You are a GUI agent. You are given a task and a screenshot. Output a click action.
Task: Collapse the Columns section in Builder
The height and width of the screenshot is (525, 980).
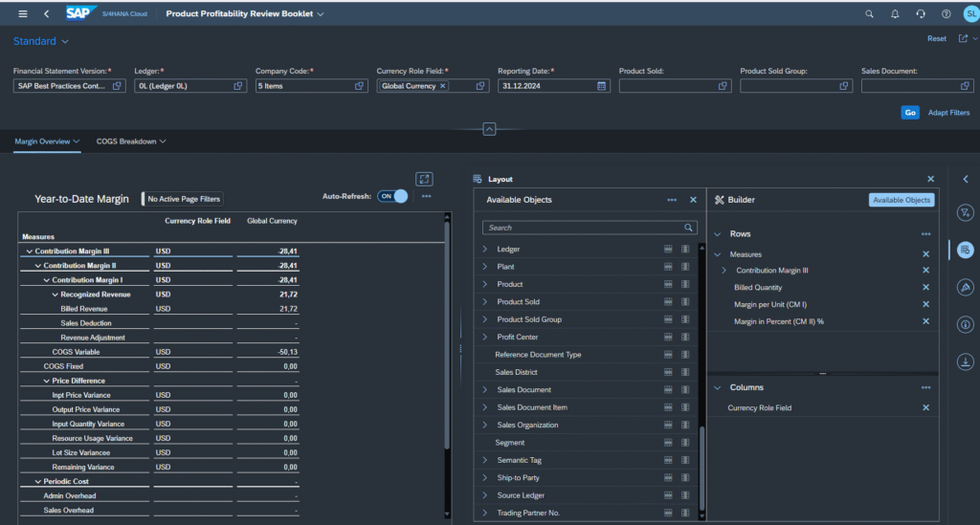[718, 387]
